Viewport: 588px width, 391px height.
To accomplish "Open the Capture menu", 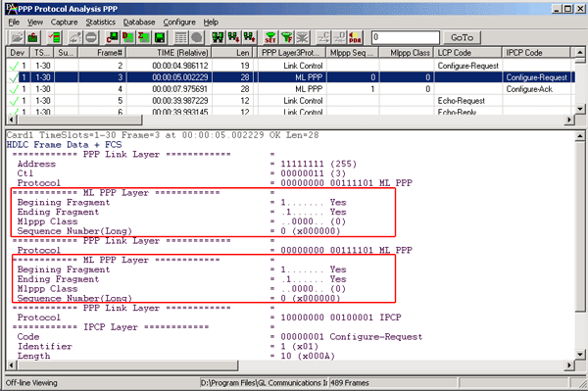I will tap(64, 23).
